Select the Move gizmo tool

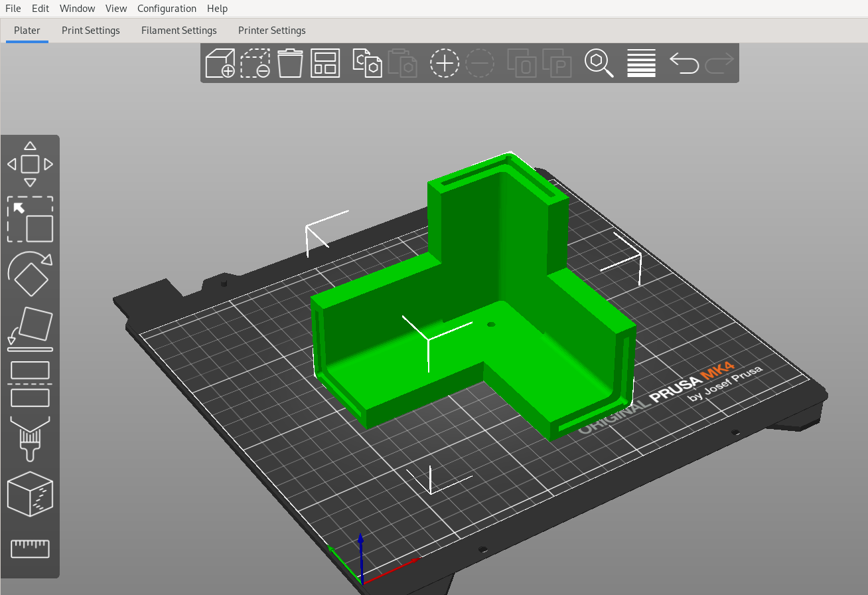(30, 164)
